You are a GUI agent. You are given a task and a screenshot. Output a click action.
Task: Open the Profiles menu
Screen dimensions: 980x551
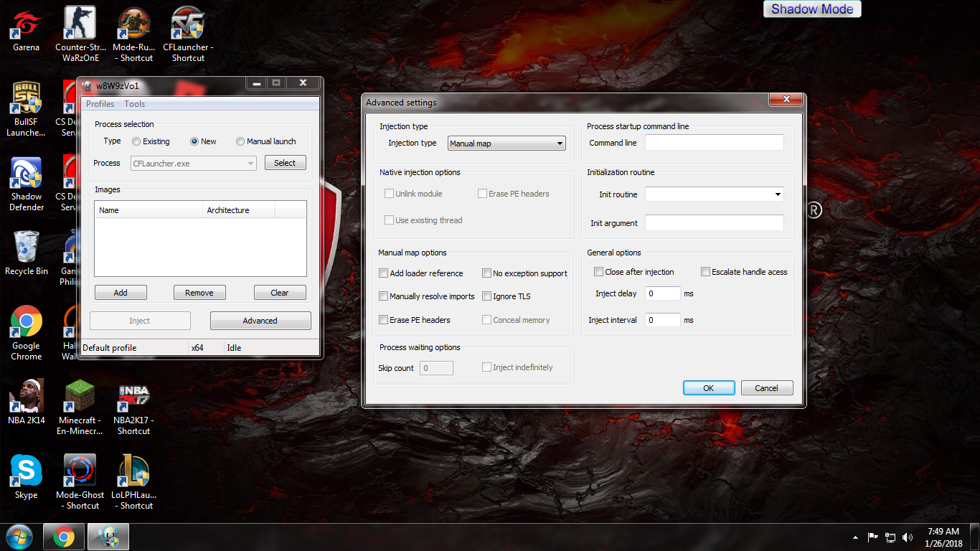tap(100, 103)
